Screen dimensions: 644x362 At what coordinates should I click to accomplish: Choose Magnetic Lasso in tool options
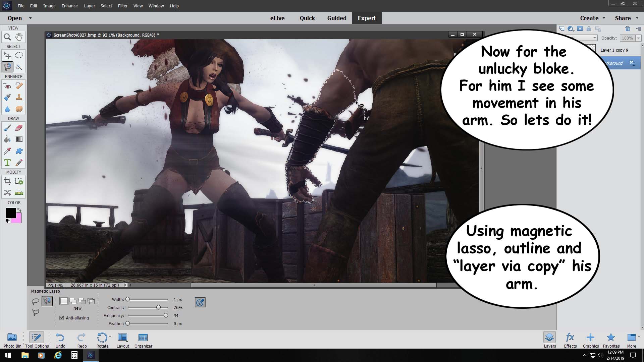click(x=47, y=301)
